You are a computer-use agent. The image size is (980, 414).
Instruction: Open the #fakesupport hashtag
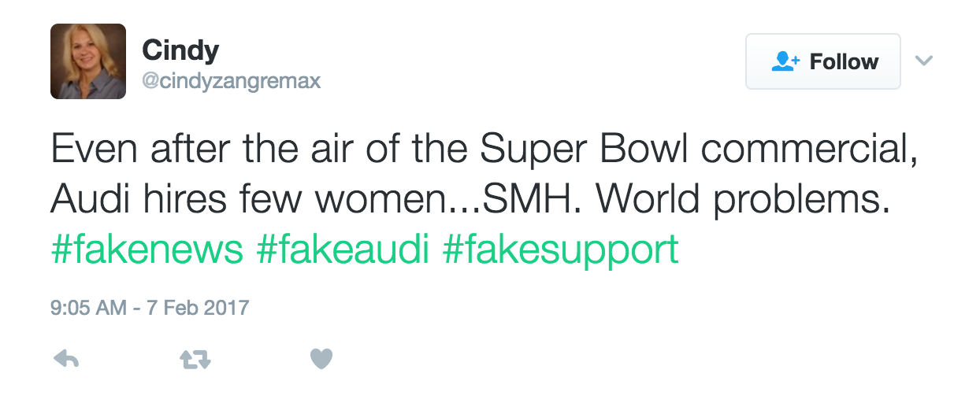[560, 250]
